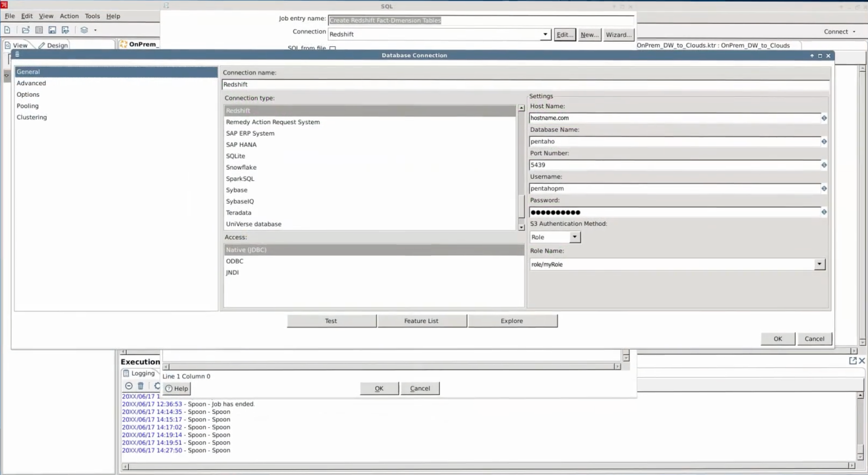Screen dimensions: 868x475
Task: Click the Open file toolbar icon
Action: pos(26,30)
